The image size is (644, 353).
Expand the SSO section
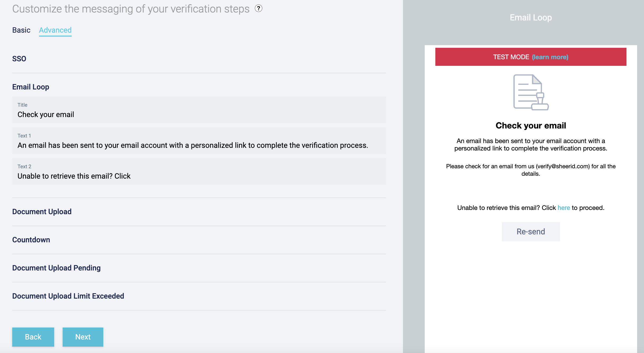coord(19,59)
